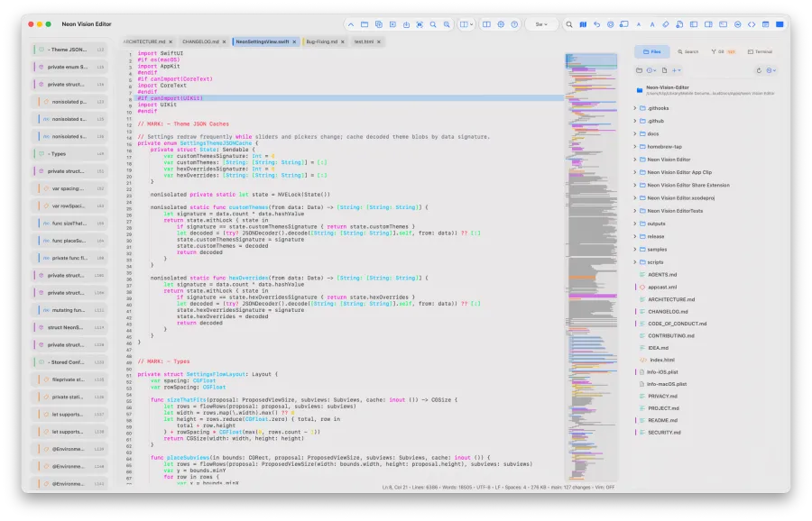
Task: Open the settings gear in the toolbar
Action: 501,24
